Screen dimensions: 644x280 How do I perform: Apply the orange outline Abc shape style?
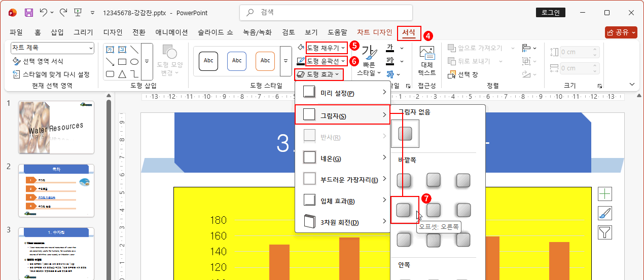tap(265, 61)
